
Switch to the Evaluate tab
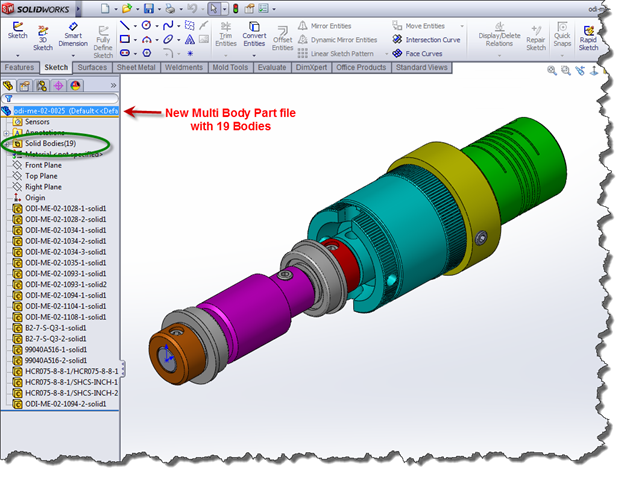(272, 67)
